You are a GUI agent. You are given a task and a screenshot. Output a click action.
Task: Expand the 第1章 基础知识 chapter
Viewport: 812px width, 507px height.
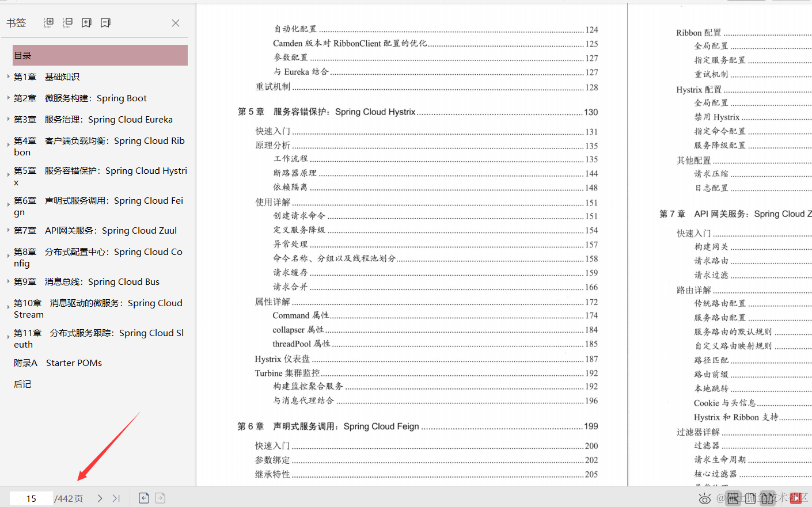click(x=7, y=77)
